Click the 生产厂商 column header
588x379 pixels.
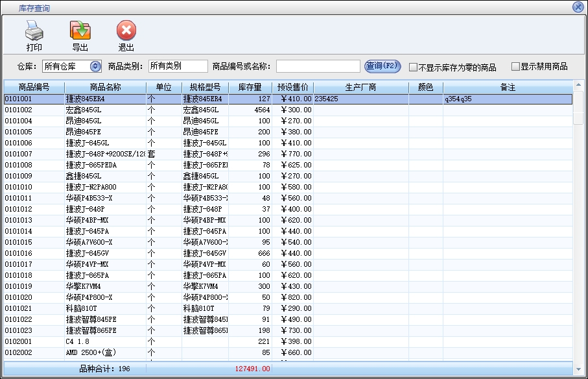tap(360, 87)
